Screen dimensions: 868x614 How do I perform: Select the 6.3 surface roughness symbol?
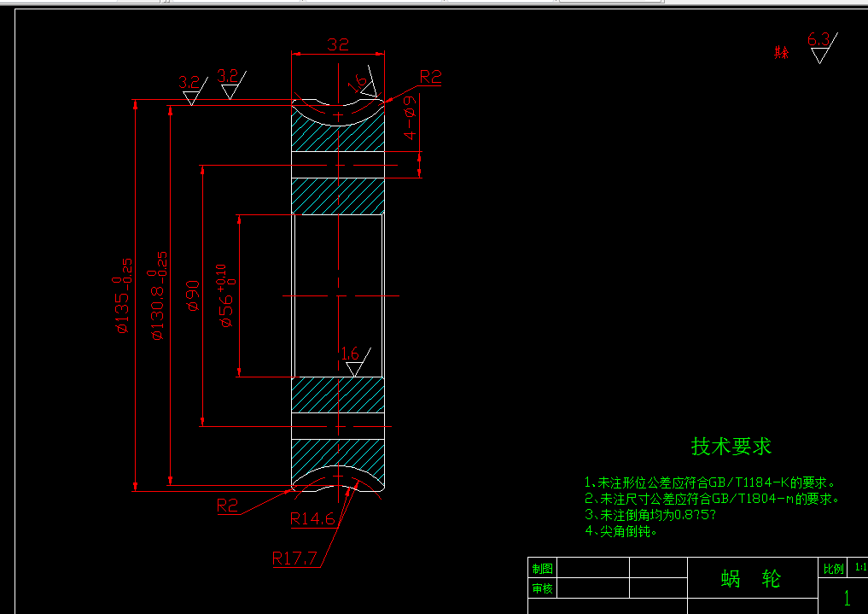822,48
